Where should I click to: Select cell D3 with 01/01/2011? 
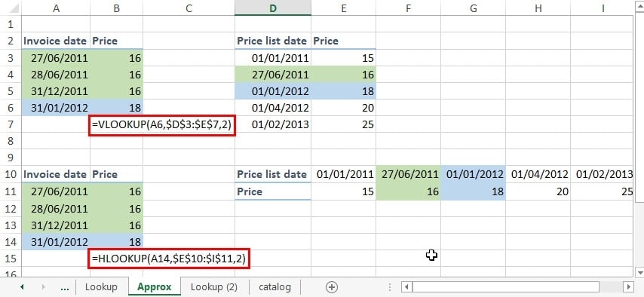(273, 57)
